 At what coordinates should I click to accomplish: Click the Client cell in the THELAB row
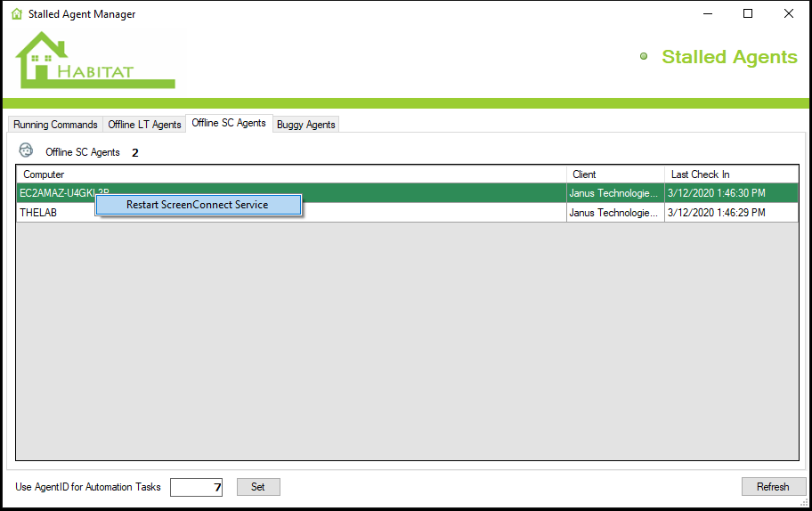[x=614, y=214]
